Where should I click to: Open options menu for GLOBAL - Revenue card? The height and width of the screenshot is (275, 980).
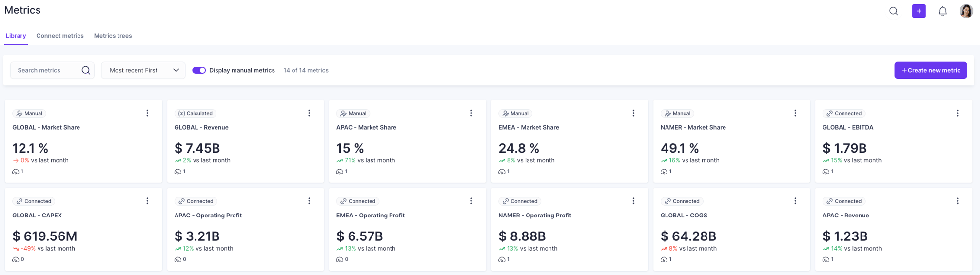coord(309,113)
